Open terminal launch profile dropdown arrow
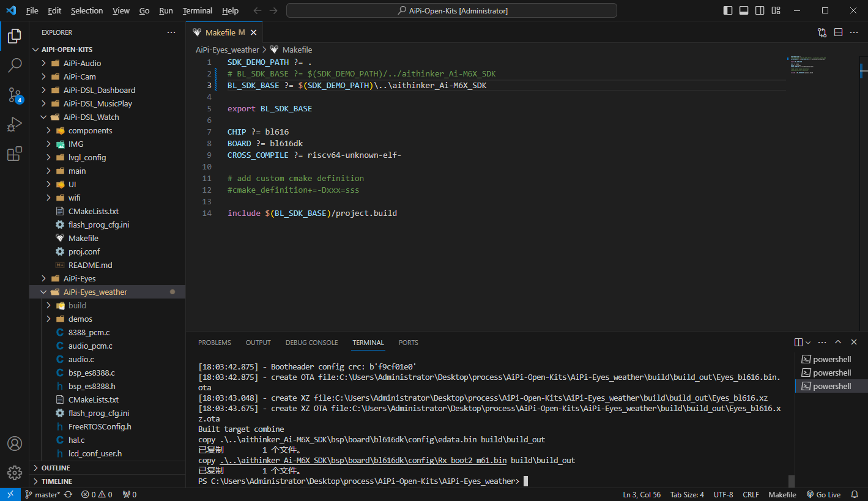Viewport: 868px width, 501px height. (808, 343)
